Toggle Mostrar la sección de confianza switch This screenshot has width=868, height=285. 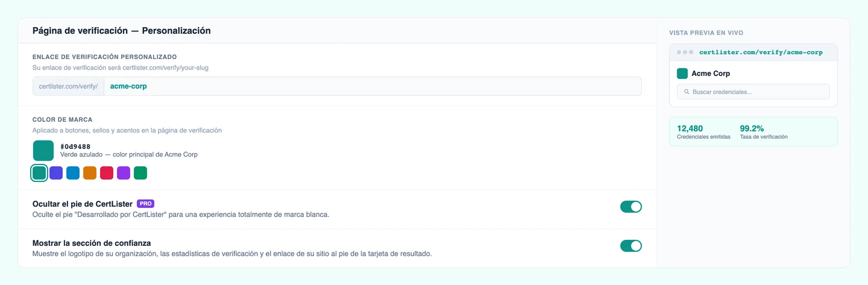pyautogui.click(x=631, y=246)
